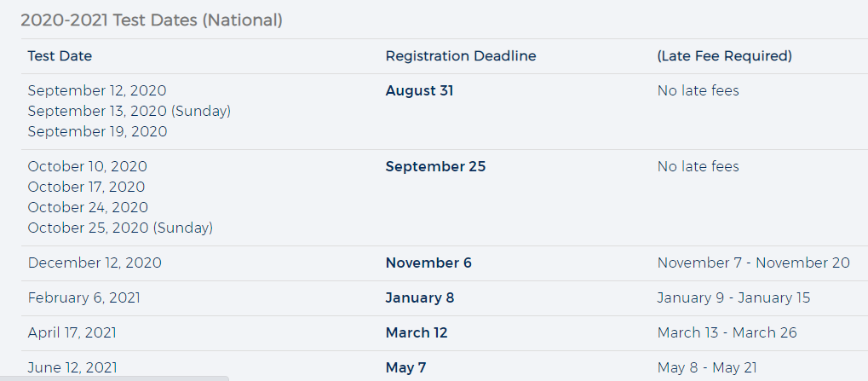The image size is (868, 381).
Task: Select the September 12, 2020 test date
Action: click(97, 90)
